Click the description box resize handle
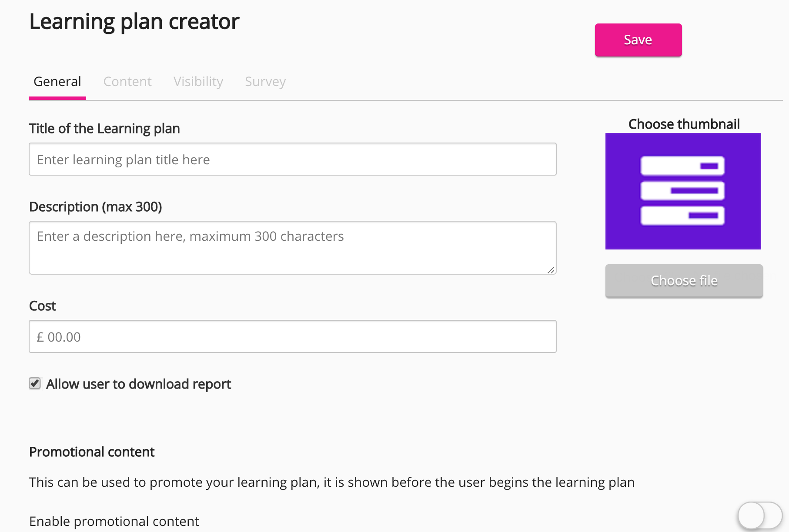Image resolution: width=789 pixels, height=532 pixels. click(551, 270)
